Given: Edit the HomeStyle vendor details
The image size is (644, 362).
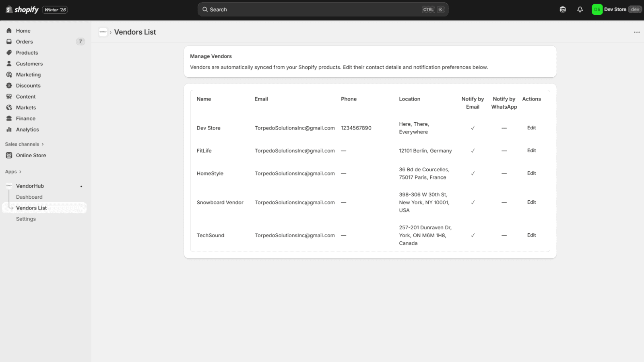Looking at the screenshot, I should (531, 173).
